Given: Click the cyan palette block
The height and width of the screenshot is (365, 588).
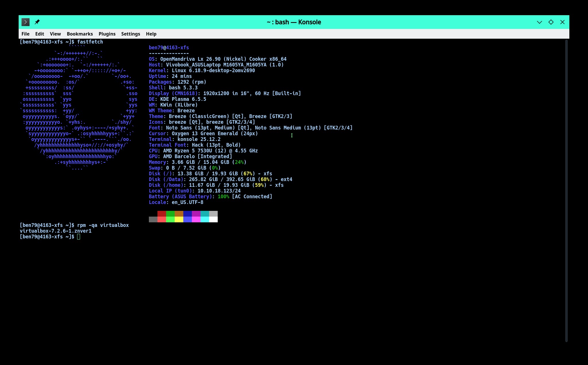Looking at the screenshot, I should (205, 214).
